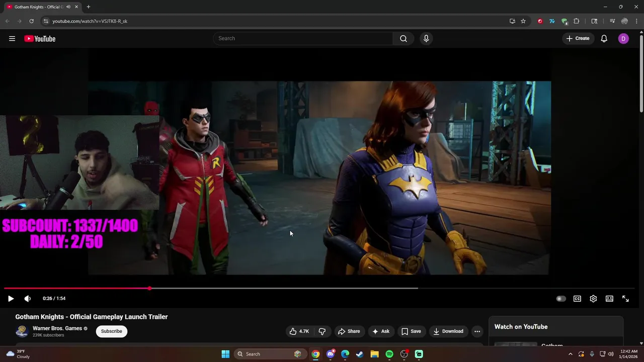The image size is (644, 362).
Task: Dislike the video with thumbs down
Action: coord(322,331)
